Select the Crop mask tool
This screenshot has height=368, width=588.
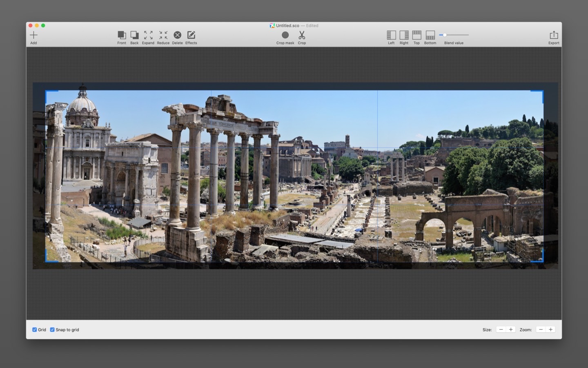pos(285,35)
